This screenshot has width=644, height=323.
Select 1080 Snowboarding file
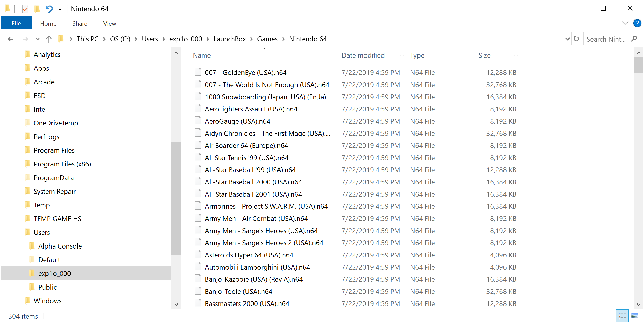click(x=268, y=97)
